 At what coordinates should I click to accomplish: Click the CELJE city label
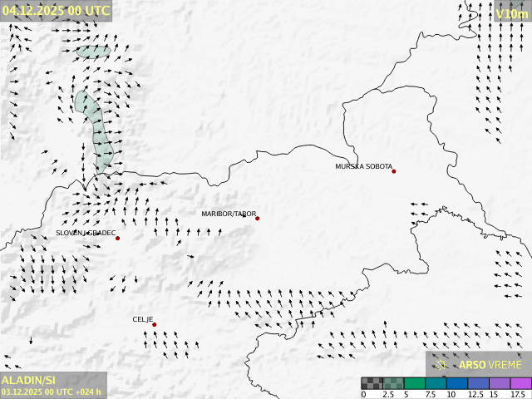click(x=142, y=319)
